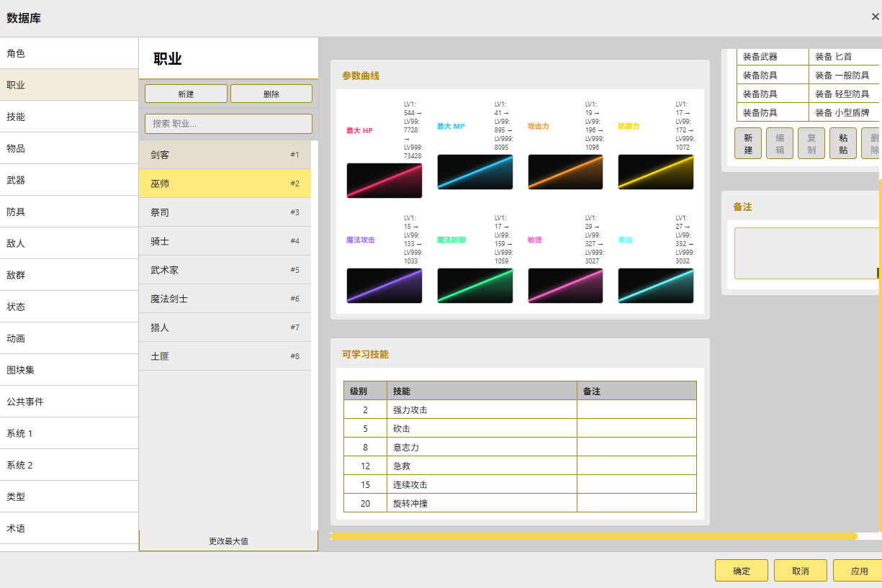Image resolution: width=882 pixels, height=588 pixels.
Task: Select trait row 装备 一般防具
Action: [808, 75]
